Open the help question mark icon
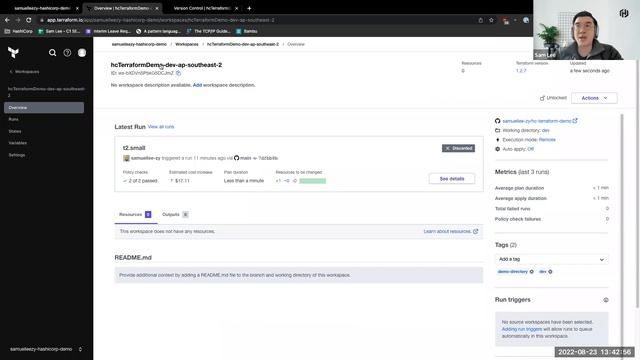The width and height of the screenshot is (640, 360). pyautogui.click(x=67, y=53)
